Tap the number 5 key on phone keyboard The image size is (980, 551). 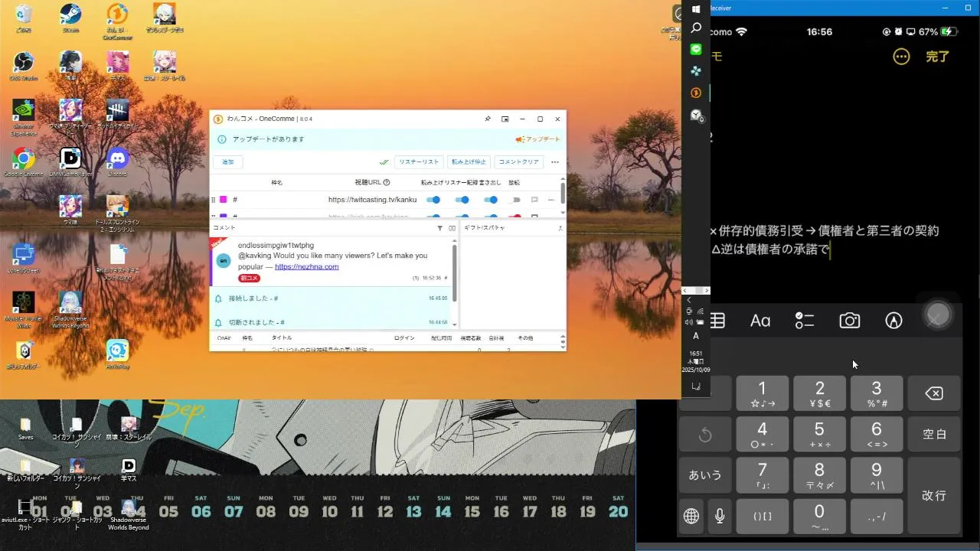tap(819, 434)
